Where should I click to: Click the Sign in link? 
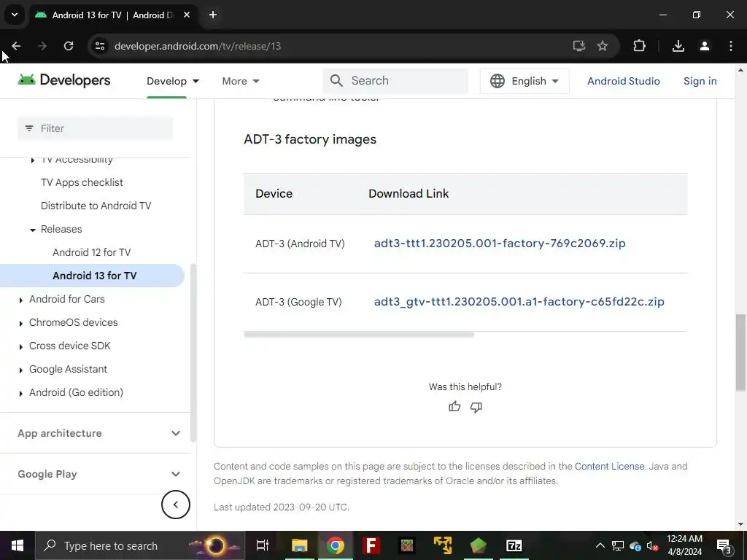click(x=700, y=81)
